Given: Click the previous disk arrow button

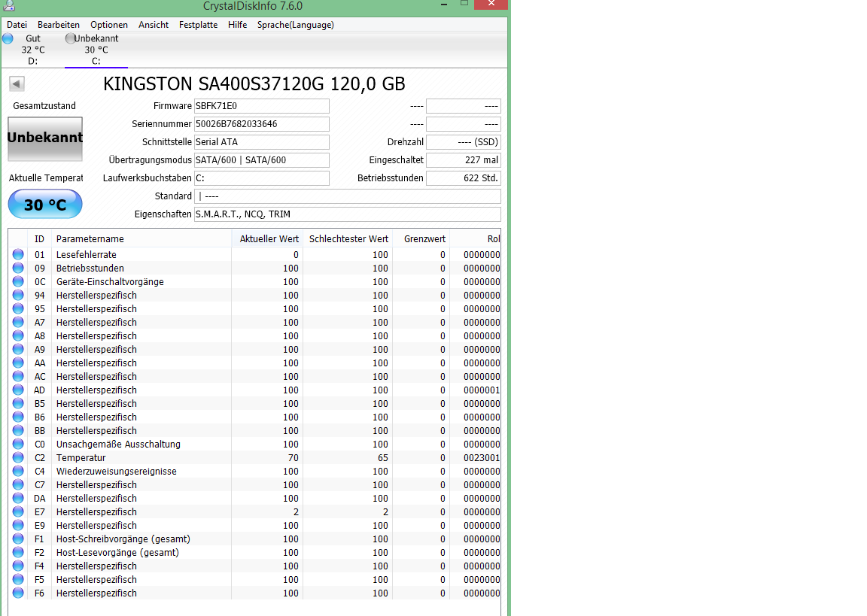Looking at the screenshot, I should (x=17, y=83).
